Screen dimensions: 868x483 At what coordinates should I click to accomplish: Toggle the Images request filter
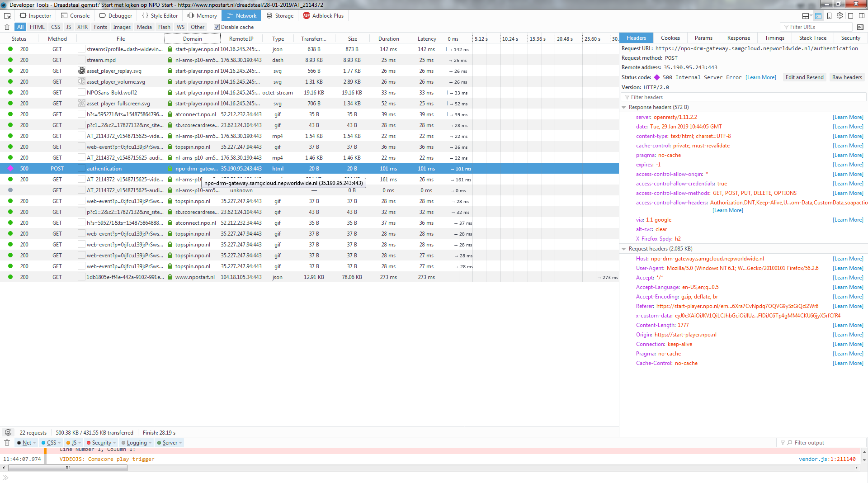122,27
